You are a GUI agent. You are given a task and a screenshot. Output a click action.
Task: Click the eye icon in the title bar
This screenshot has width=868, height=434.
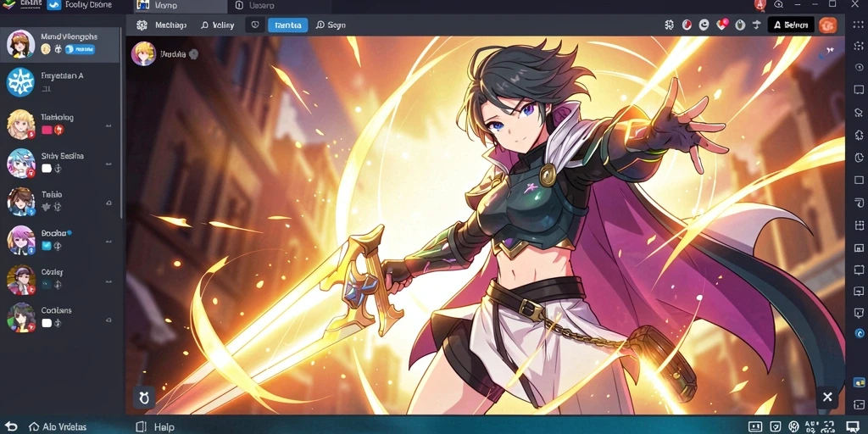[x=778, y=4]
